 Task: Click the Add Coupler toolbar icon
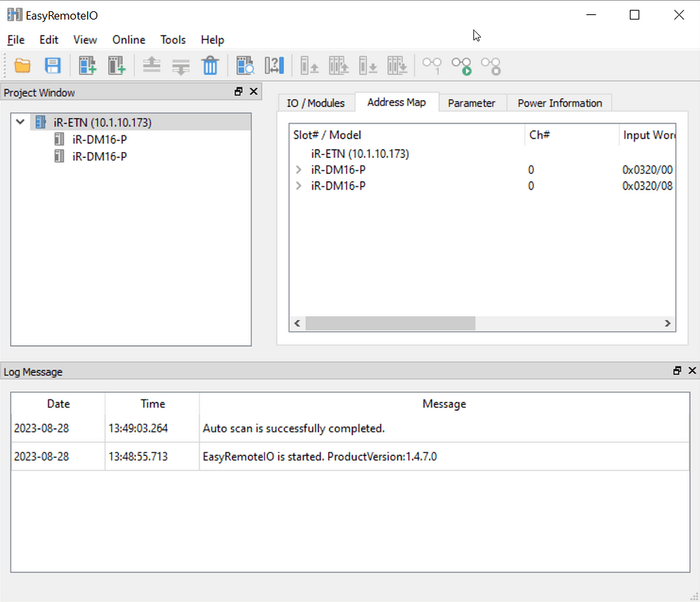(x=87, y=65)
